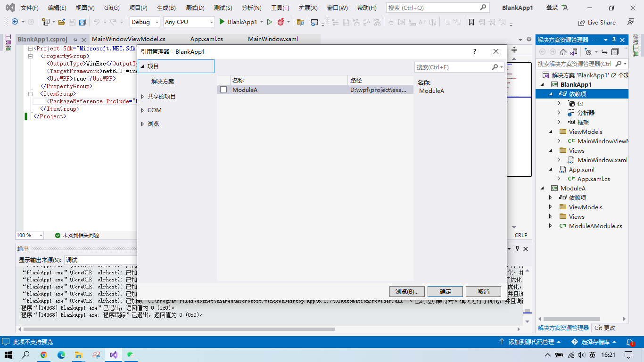Click the 取消 button in Reference Manager
The image size is (644, 362).
coord(484,291)
